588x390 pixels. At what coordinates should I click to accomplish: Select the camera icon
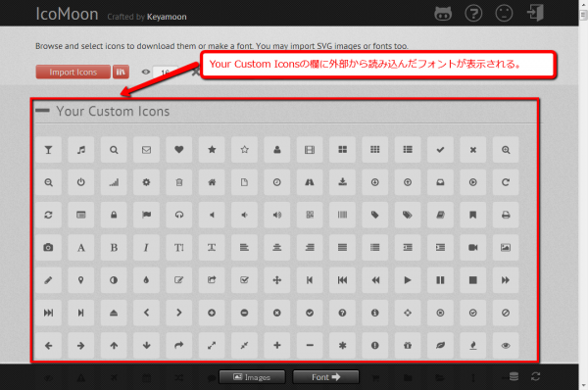pyautogui.click(x=48, y=248)
